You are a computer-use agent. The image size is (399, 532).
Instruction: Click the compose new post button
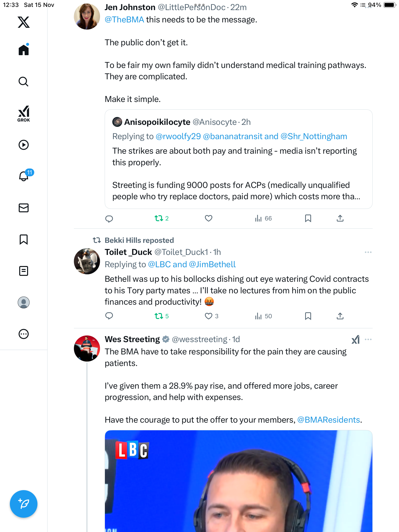[24, 504]
